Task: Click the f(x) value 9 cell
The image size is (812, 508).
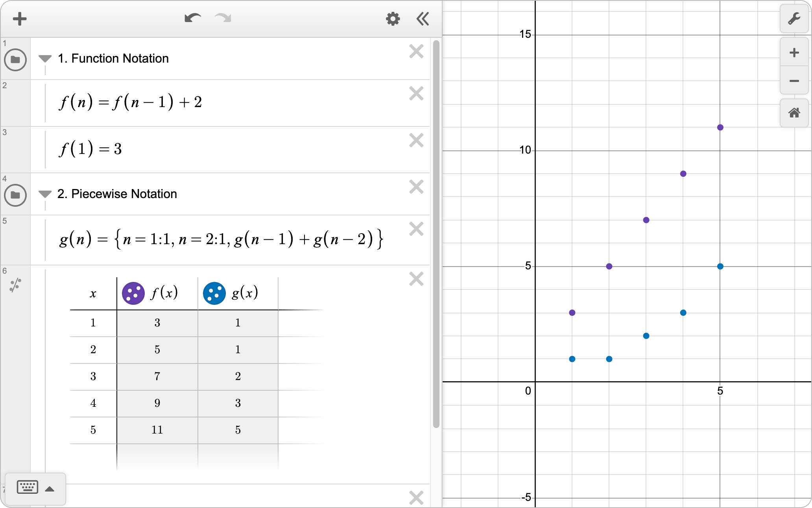Action: tap(157, 403)
